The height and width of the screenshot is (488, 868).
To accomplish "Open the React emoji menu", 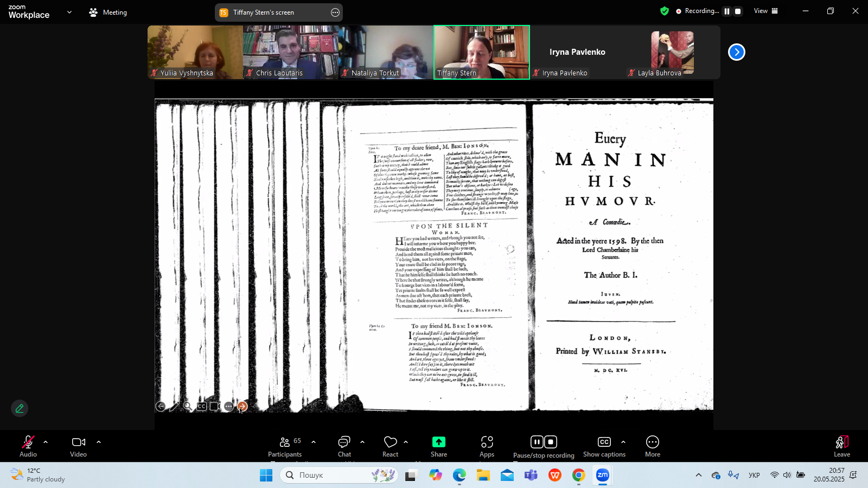I will click(390, 447).
